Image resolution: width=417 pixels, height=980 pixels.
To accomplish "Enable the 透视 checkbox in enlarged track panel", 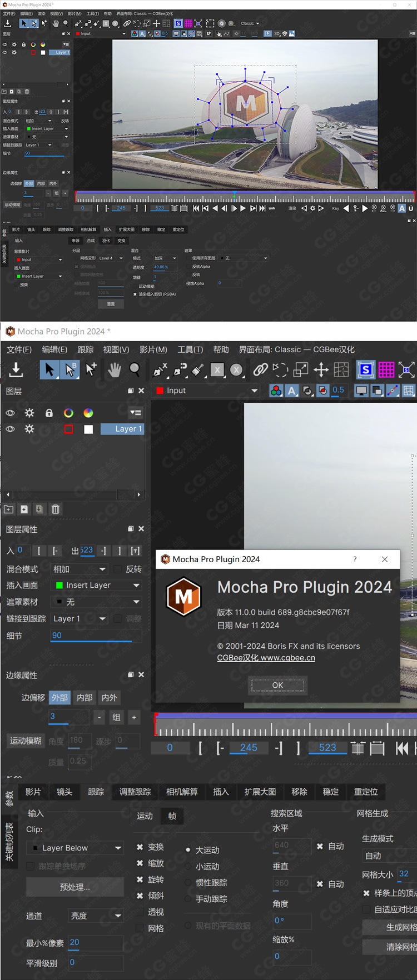I will [140, 912].
